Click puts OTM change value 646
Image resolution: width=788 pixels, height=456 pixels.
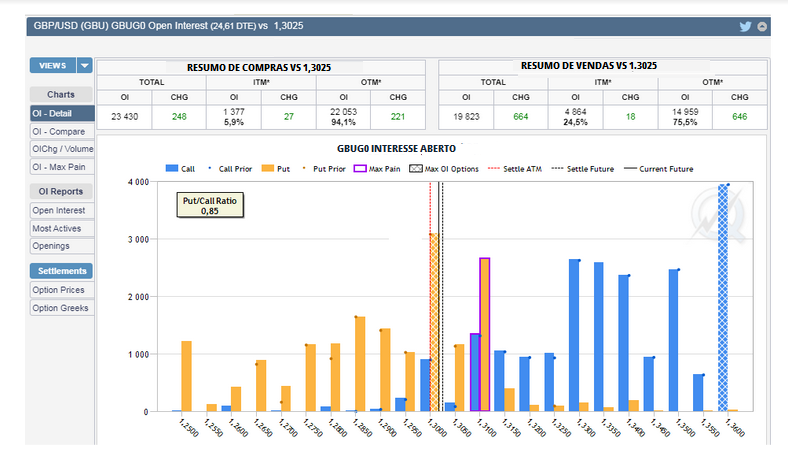point(740,117)
